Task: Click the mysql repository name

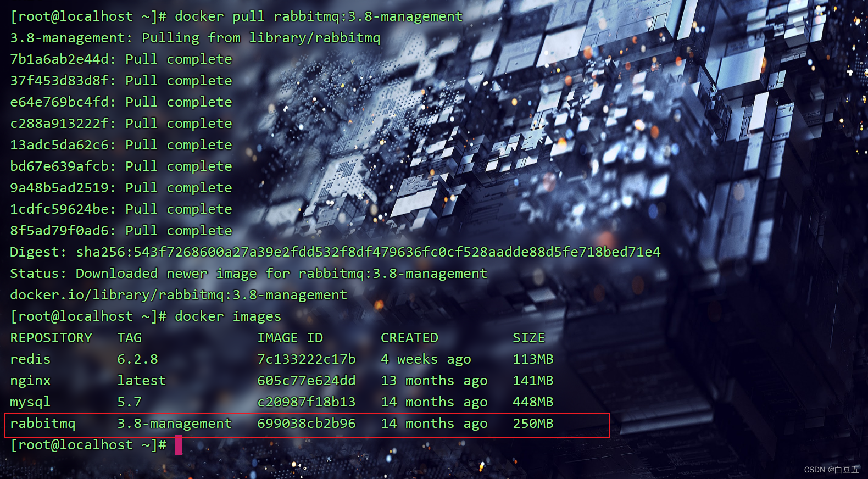Action: [x=30, y=402]
